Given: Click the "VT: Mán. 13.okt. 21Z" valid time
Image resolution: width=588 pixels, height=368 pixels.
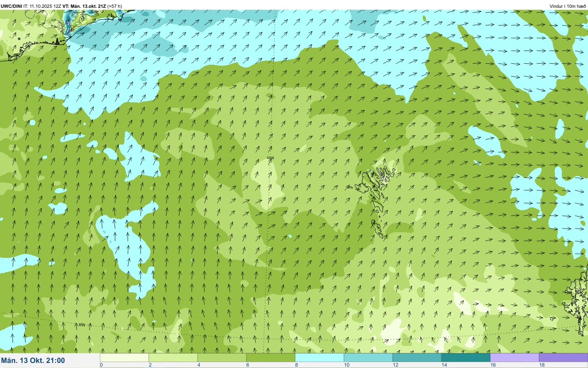Looking at the screenshot, I should [83, 6].
